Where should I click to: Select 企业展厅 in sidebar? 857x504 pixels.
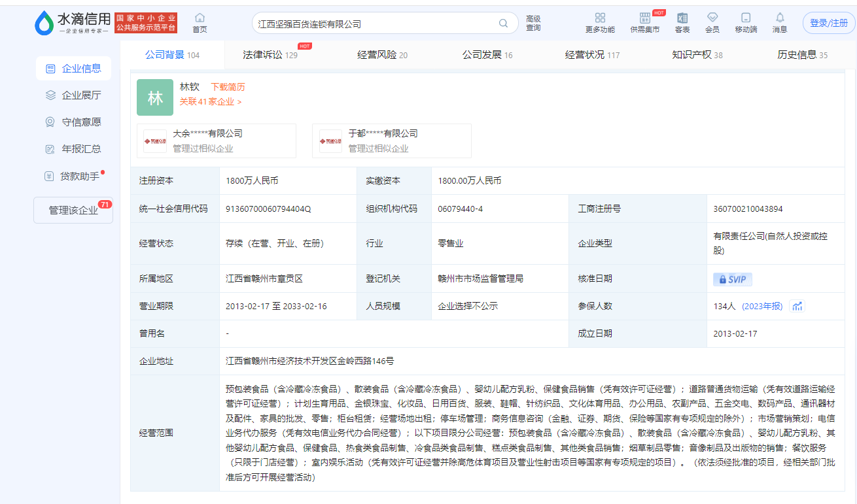pyautogui.click(x=73, y=95)
